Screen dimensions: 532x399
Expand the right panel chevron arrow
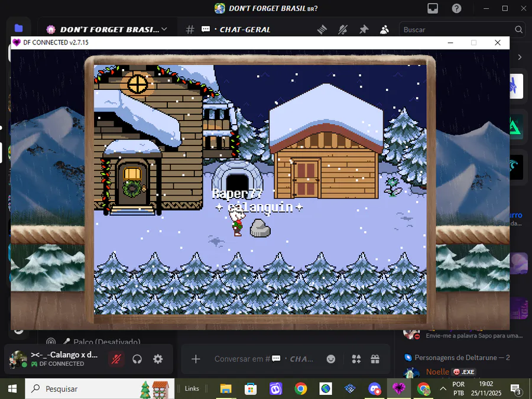(520, 57)
